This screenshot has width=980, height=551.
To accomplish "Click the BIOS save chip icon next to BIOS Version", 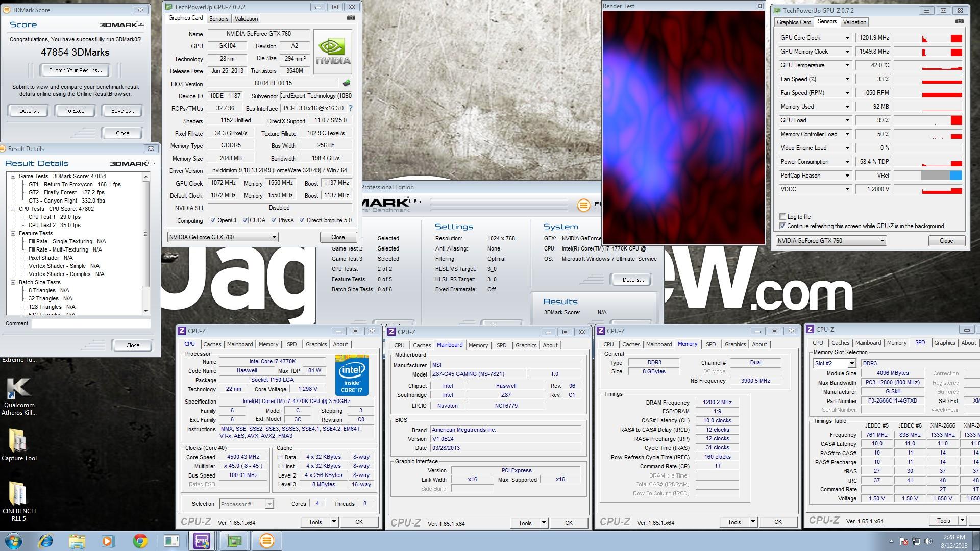I will point(347,83).
